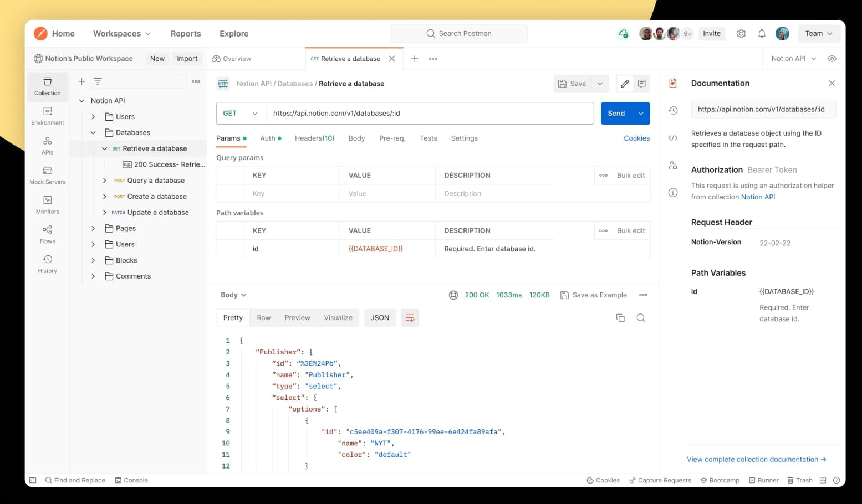
Task: Click the Import button
Action: point(187,59)
